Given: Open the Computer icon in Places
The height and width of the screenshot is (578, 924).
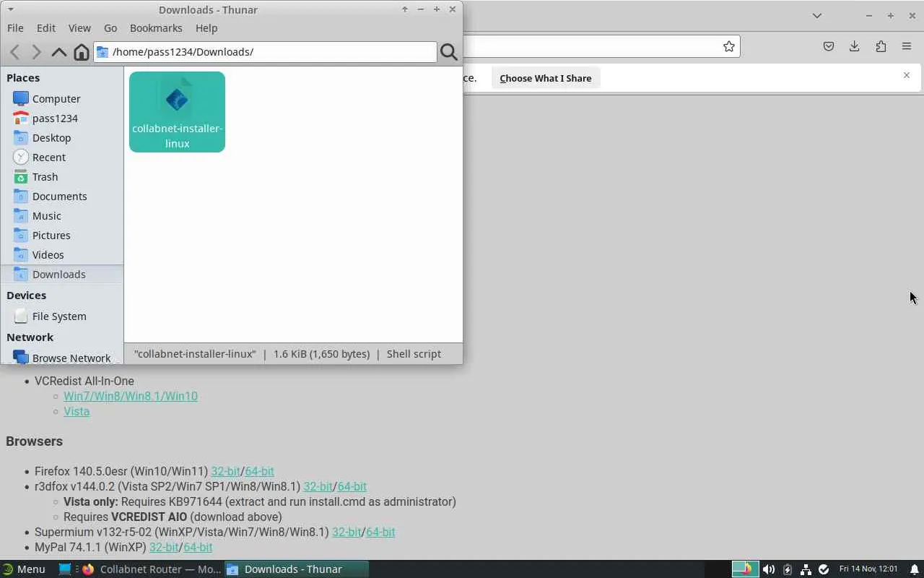Looking at the screenshot, I should [x=21, y=98].
